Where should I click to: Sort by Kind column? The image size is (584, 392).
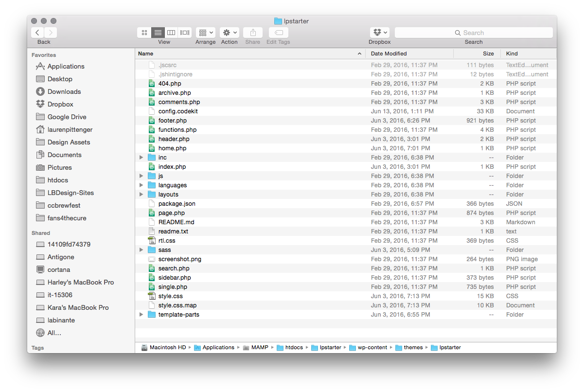[530, 53]
